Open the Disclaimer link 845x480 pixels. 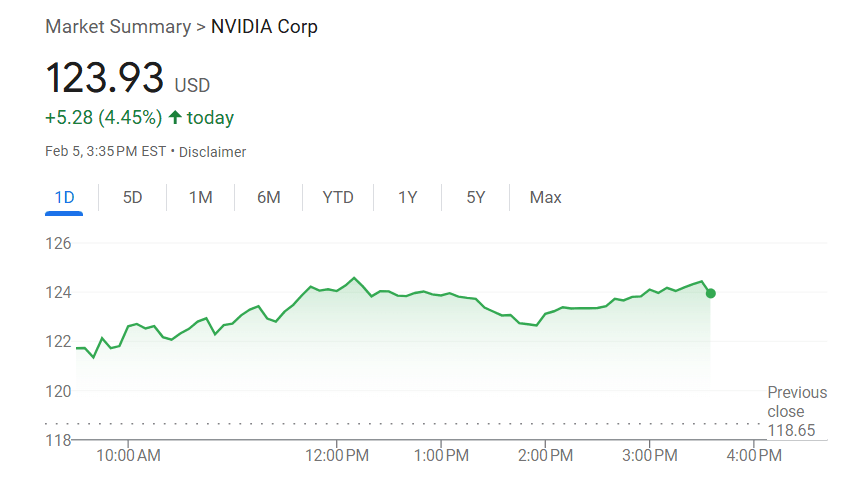212,152
